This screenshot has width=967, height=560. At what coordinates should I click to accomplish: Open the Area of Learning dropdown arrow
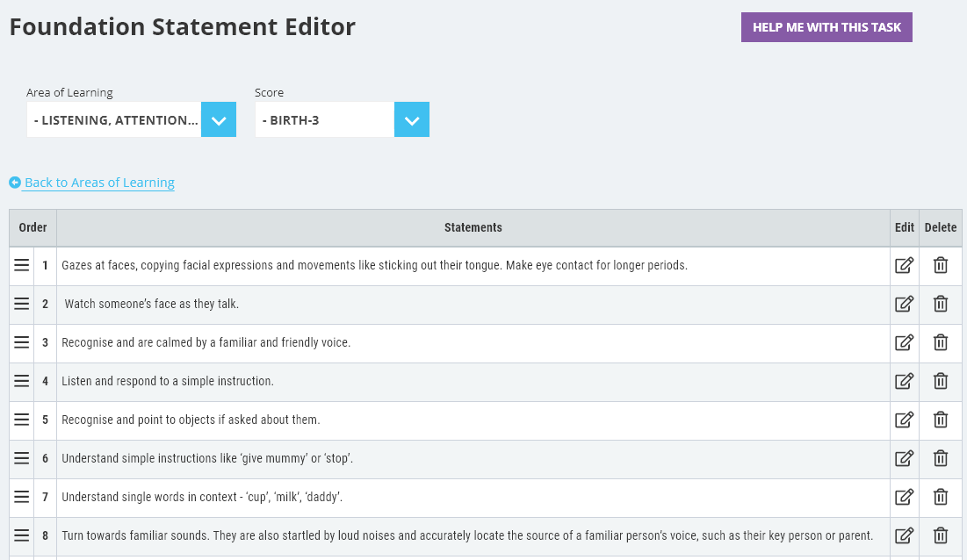tap(219, 119)
